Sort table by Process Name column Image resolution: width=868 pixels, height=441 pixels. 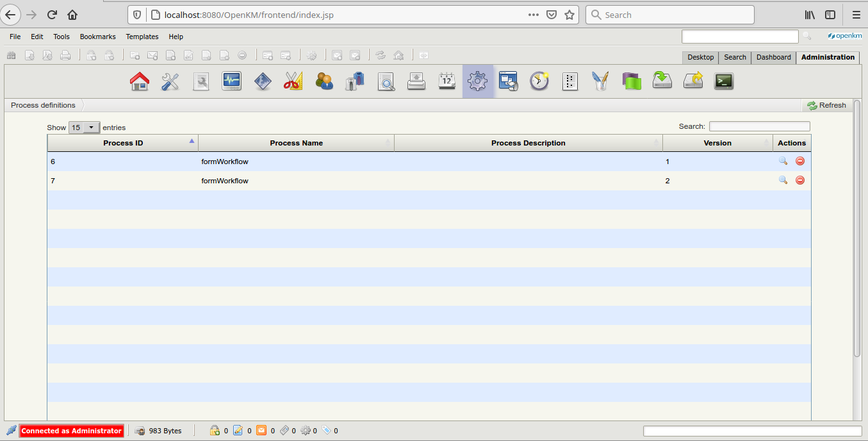pyautogui.click(x=296, y=143)
